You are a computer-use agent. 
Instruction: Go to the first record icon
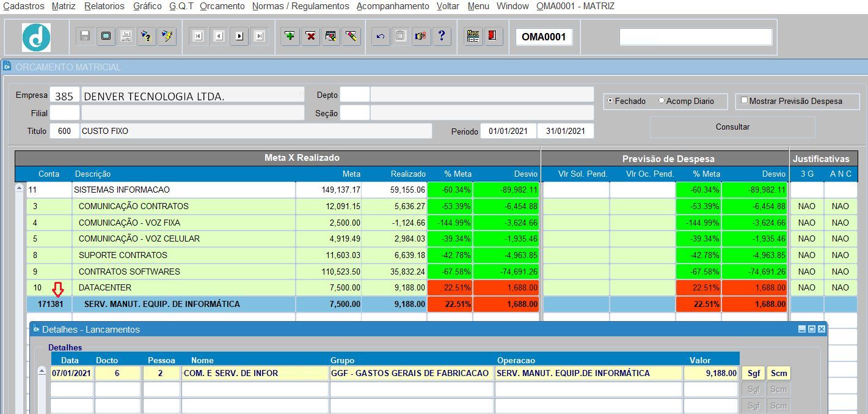[198, 36]
